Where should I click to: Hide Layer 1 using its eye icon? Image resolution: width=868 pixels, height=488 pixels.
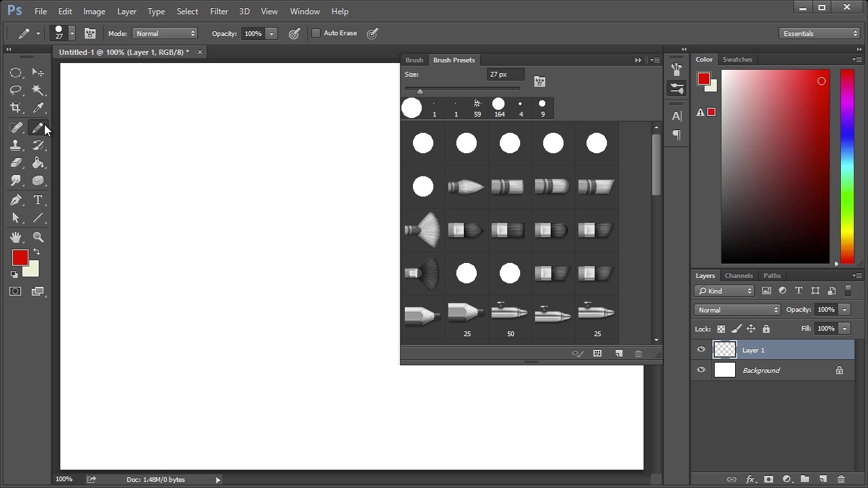point(701,350)
